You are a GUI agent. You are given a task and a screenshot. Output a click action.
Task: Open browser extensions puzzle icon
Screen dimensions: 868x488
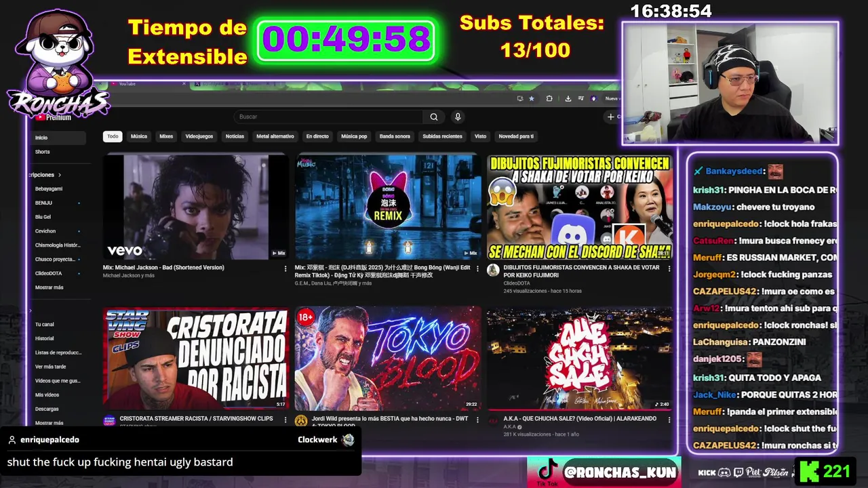pos(549,98)
